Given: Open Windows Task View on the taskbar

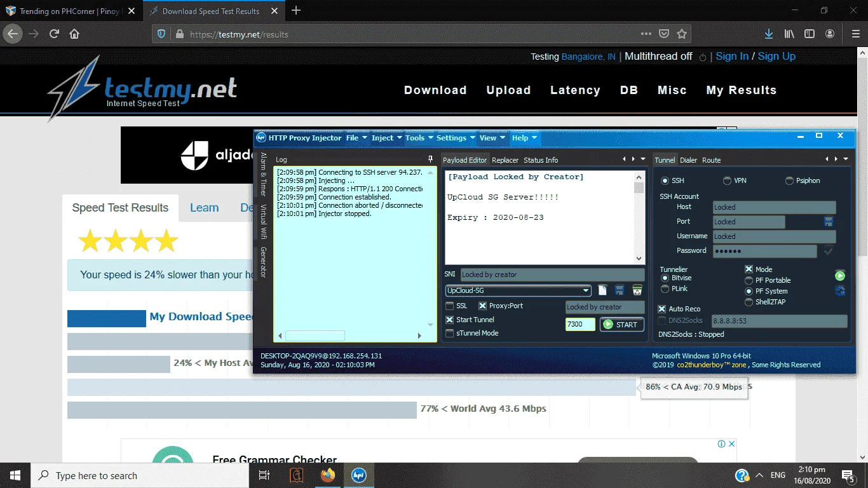Looking at the screenshot, I should tap(264, 475).
